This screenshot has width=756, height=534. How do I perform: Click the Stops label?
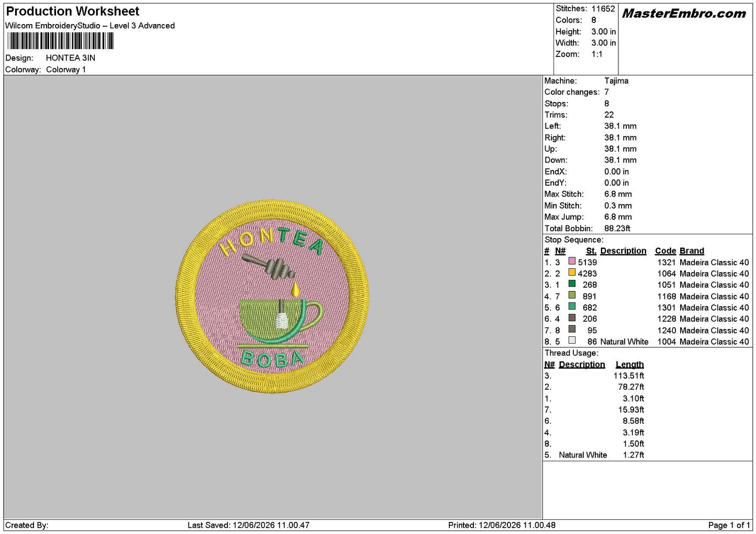pos(556,104)
